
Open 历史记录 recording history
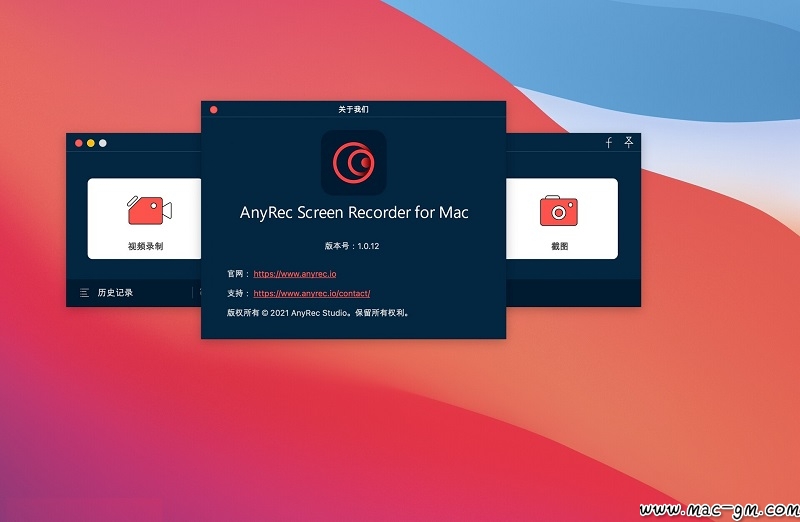[115, 292]
